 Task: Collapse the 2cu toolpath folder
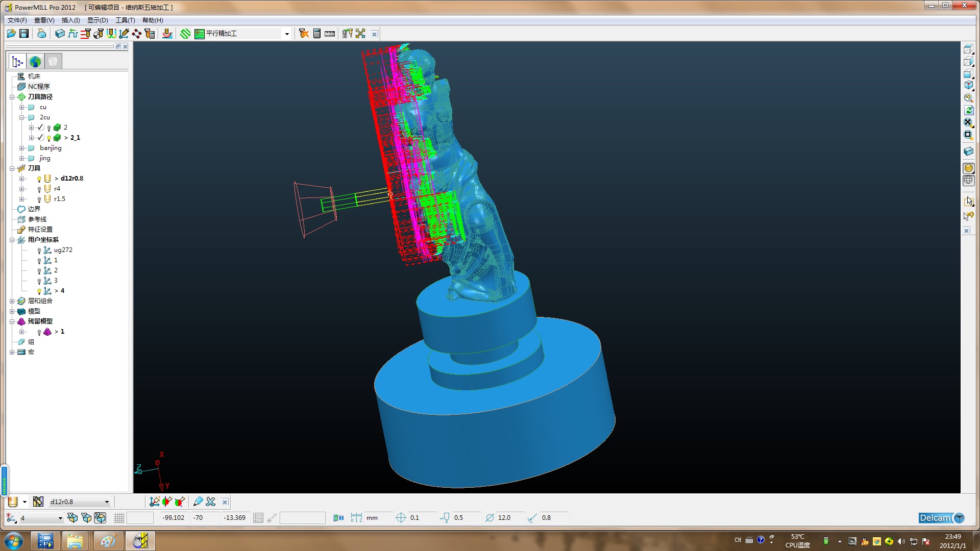click(21, 117)
